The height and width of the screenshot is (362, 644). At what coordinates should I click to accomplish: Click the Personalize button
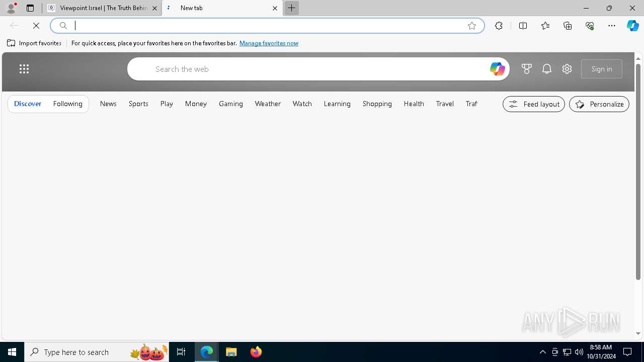599,104
